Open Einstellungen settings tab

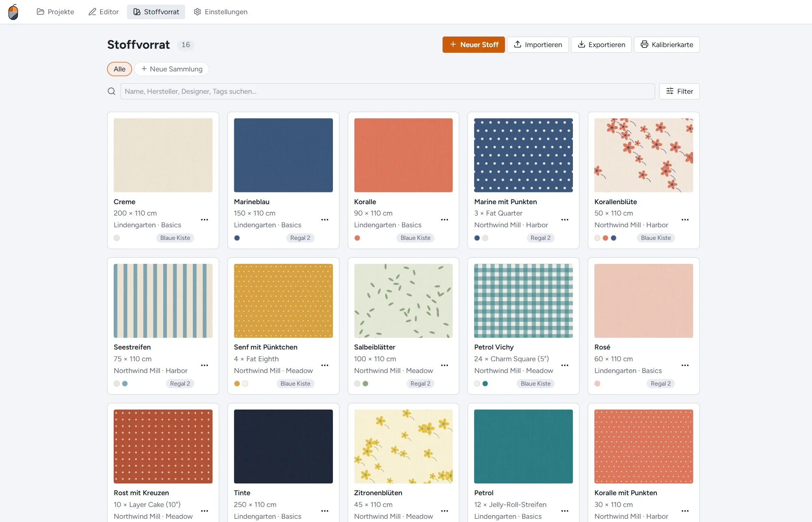pyautogui.click(x=220, y=12)
